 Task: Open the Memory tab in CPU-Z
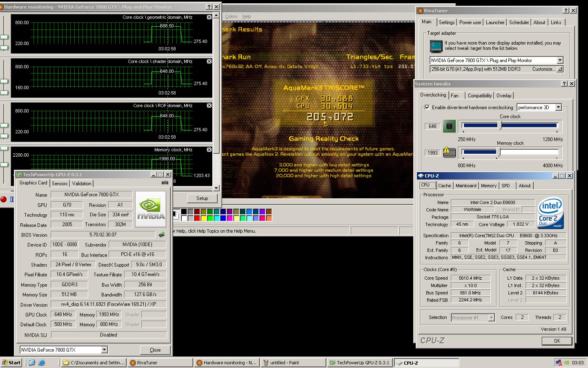tap(489, 186)
